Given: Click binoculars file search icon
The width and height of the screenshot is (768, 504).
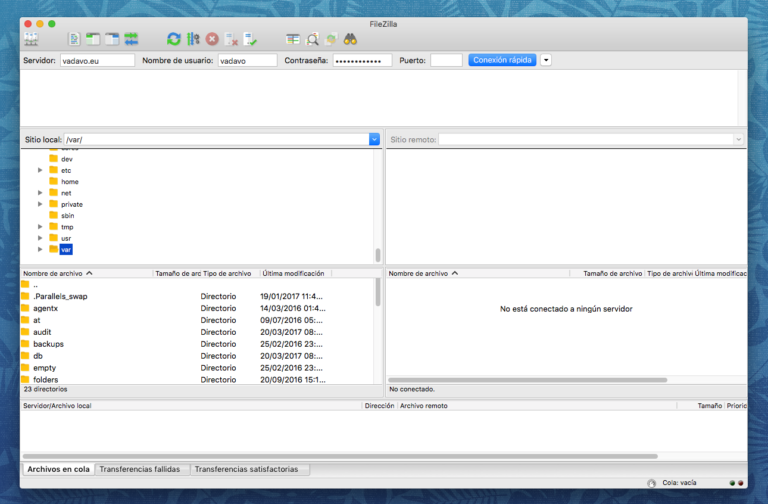Looking at the screenshot, I should (x=350, y=39).
